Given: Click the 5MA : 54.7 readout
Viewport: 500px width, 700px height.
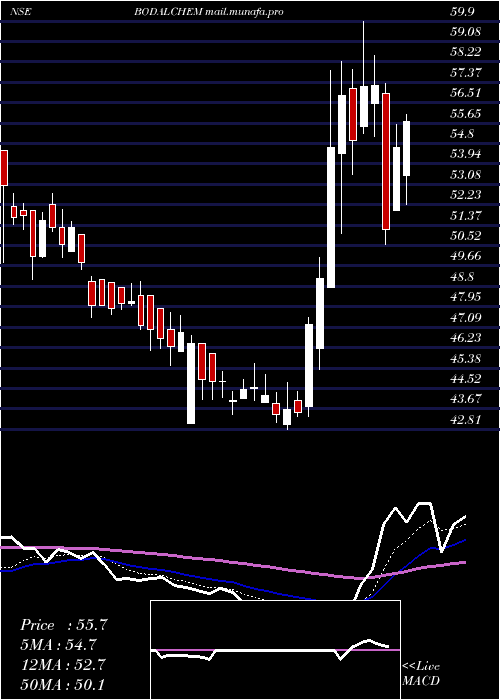Looking at the screenshot, I should pyautogui.click(x=59, y=645).
